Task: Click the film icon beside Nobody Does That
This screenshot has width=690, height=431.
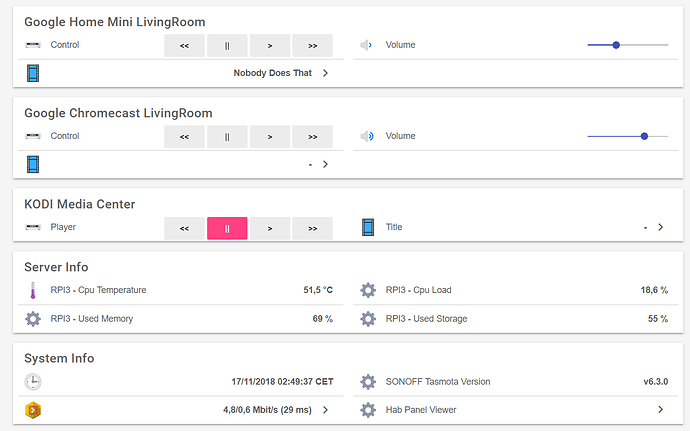Action: (33, 73)
